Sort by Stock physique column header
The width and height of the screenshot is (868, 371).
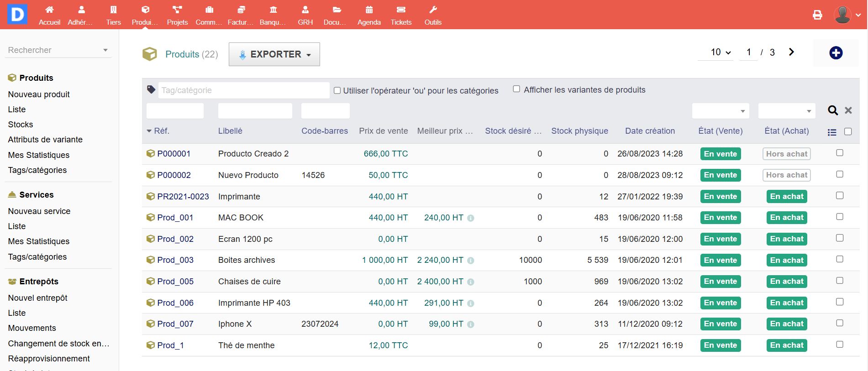(579, 131)
